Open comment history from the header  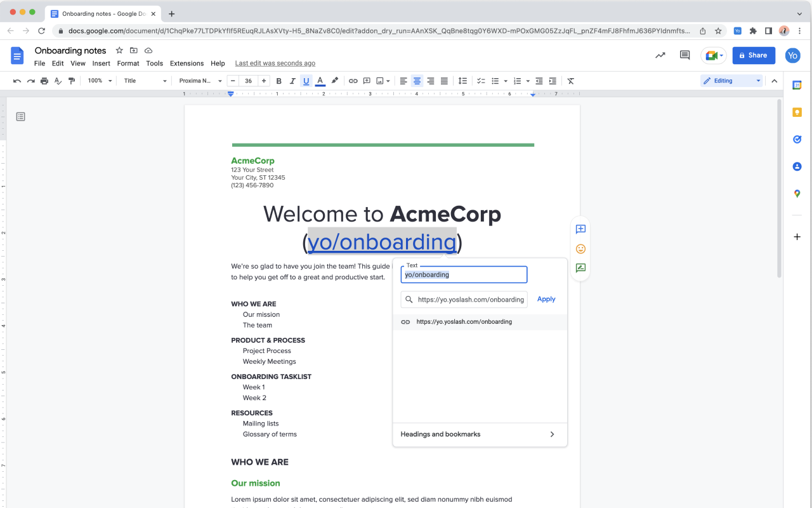(685, 55)
